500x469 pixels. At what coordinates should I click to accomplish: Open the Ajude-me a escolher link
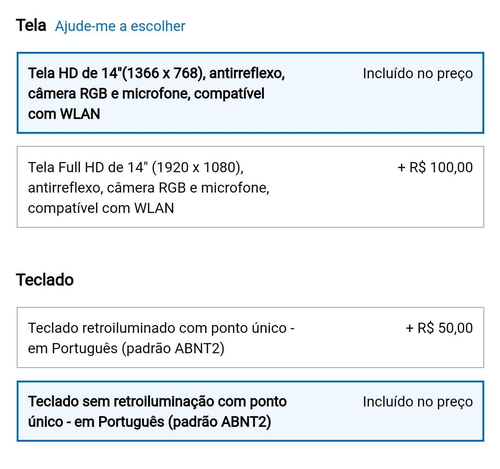click(x=120, y=26)
